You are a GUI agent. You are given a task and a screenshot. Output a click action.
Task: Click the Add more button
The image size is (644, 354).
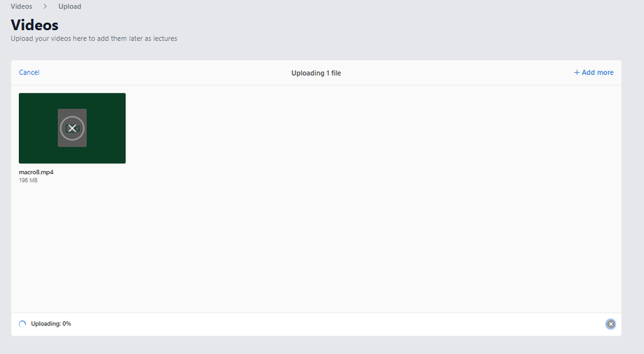594,72
